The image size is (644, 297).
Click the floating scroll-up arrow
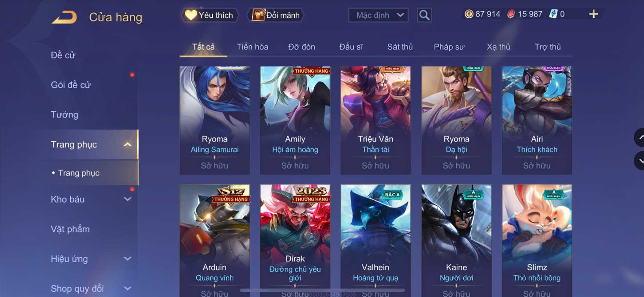(639, 137)
